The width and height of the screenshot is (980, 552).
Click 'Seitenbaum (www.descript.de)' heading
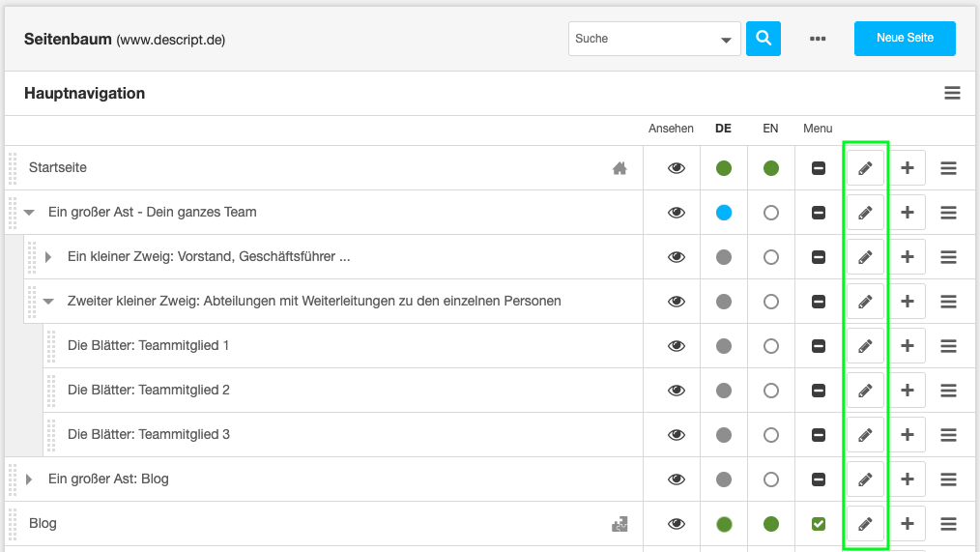125,40
